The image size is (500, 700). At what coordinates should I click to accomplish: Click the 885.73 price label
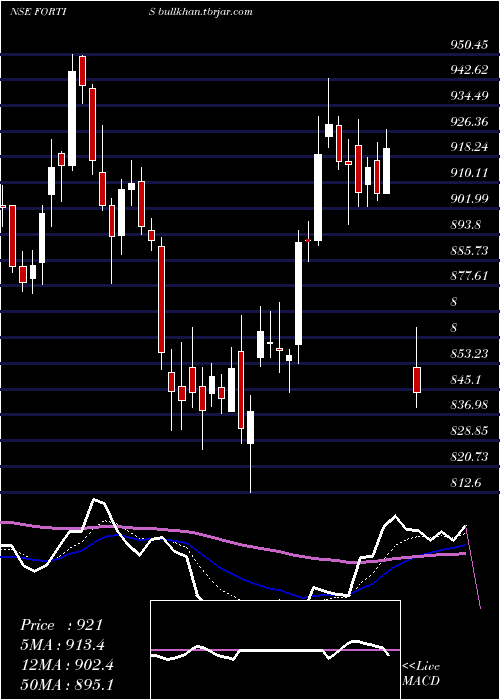pos(469,250)
